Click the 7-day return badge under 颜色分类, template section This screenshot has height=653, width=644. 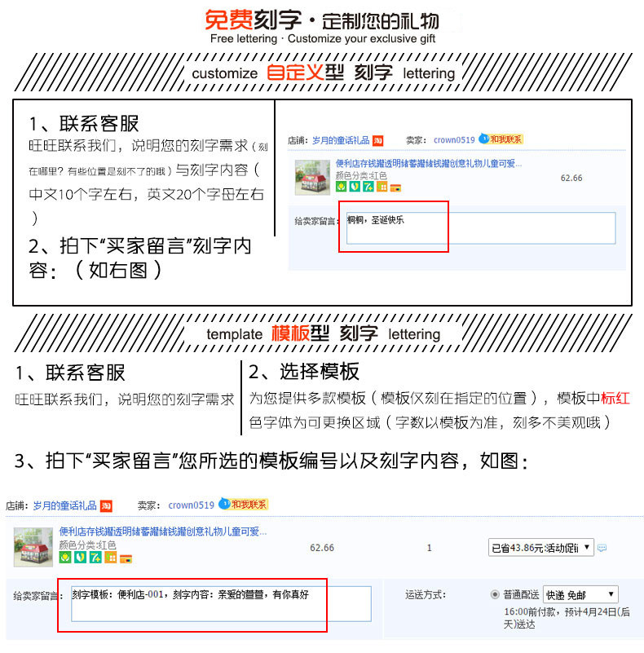click(x=95, y=558)
